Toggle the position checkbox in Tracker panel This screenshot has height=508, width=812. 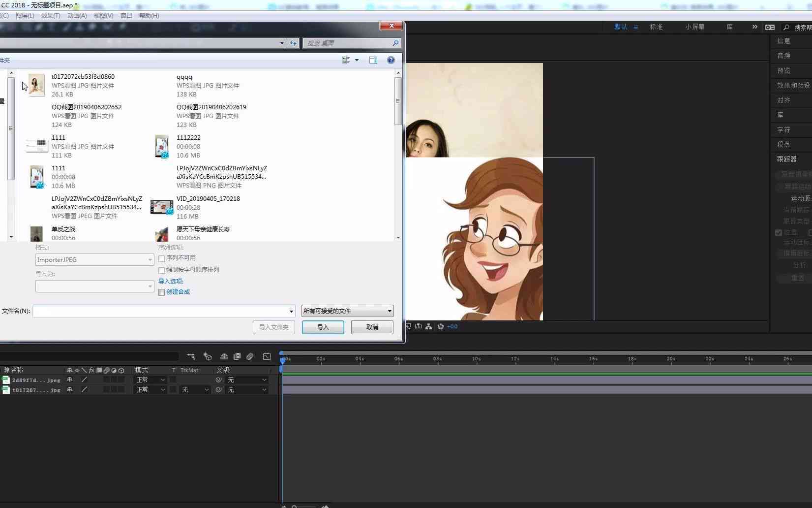779,233
